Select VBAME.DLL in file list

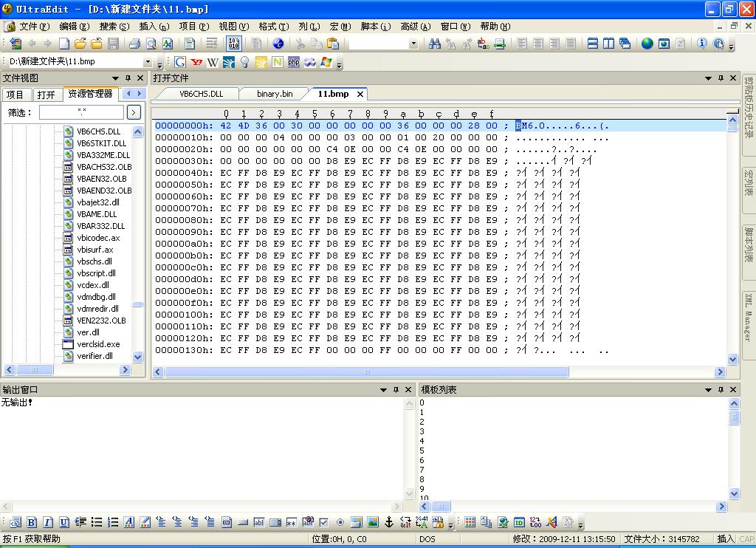click(97, 214)
